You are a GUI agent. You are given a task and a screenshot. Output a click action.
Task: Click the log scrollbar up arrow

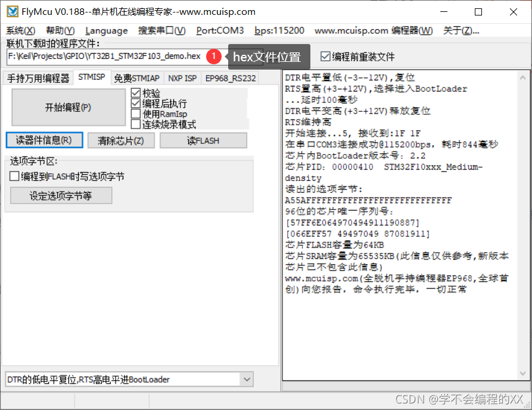[523, 77]
